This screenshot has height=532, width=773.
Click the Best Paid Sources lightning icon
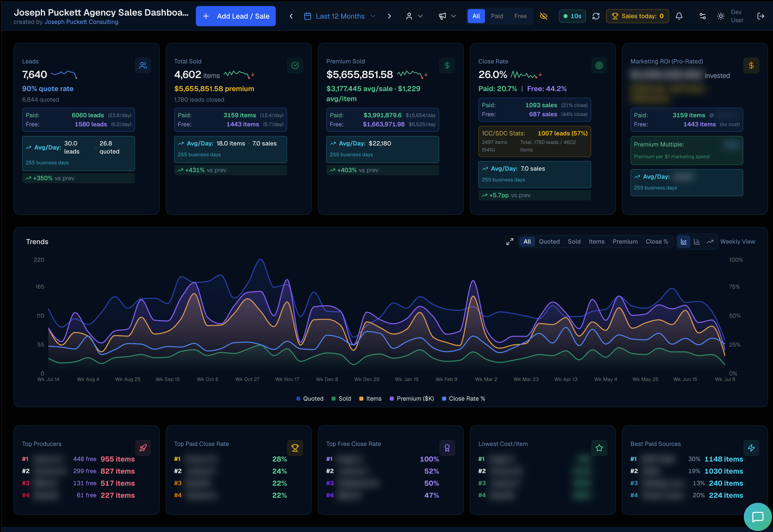pos(751,448)
